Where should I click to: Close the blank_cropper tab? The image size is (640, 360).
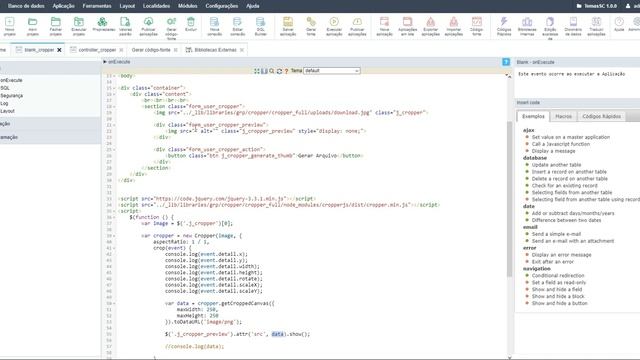(59, 50)
